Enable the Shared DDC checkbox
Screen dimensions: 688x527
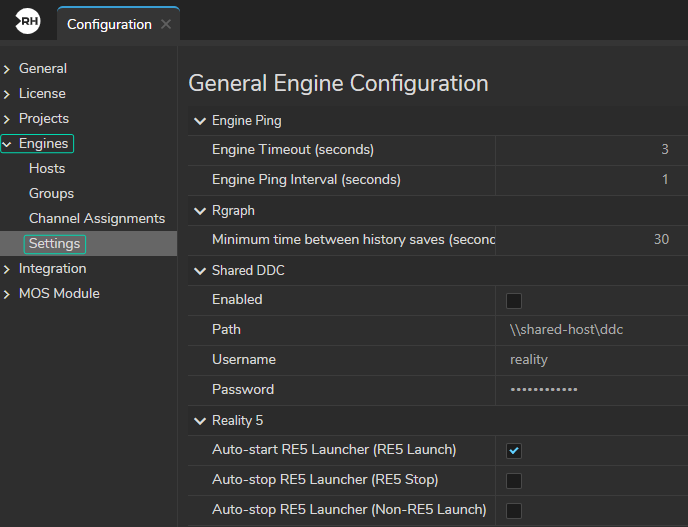tap(514, 300)
